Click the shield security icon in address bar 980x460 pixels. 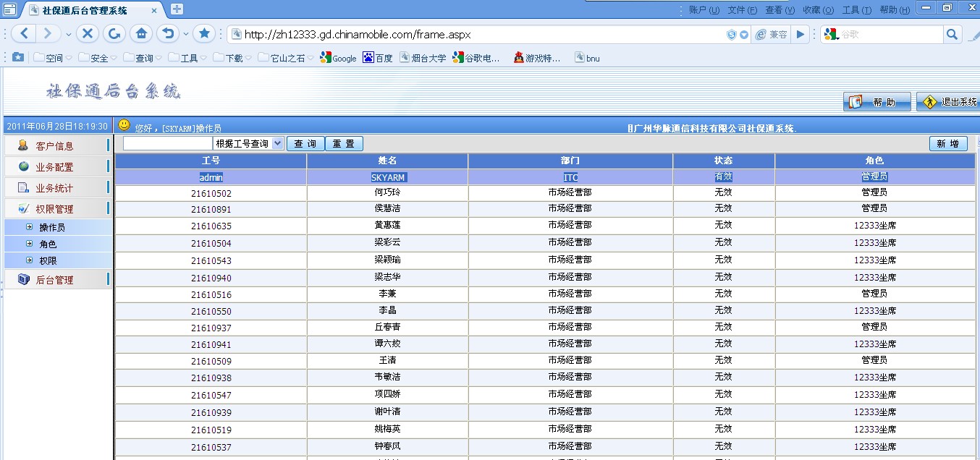[732, 35]
